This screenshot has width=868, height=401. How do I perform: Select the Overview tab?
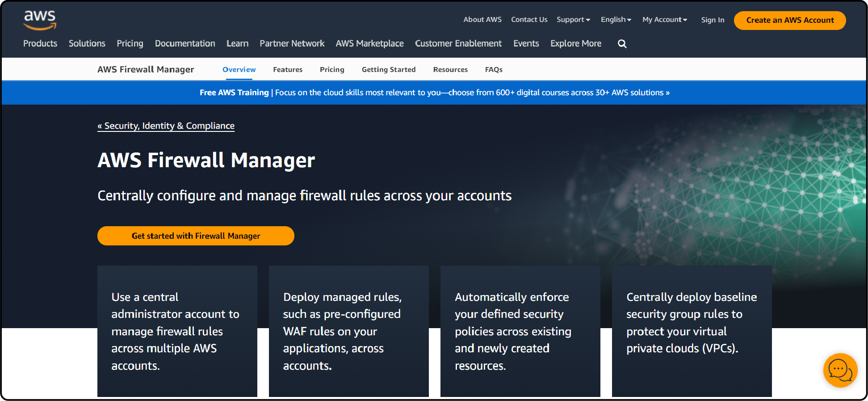click(x=239, y=70)
